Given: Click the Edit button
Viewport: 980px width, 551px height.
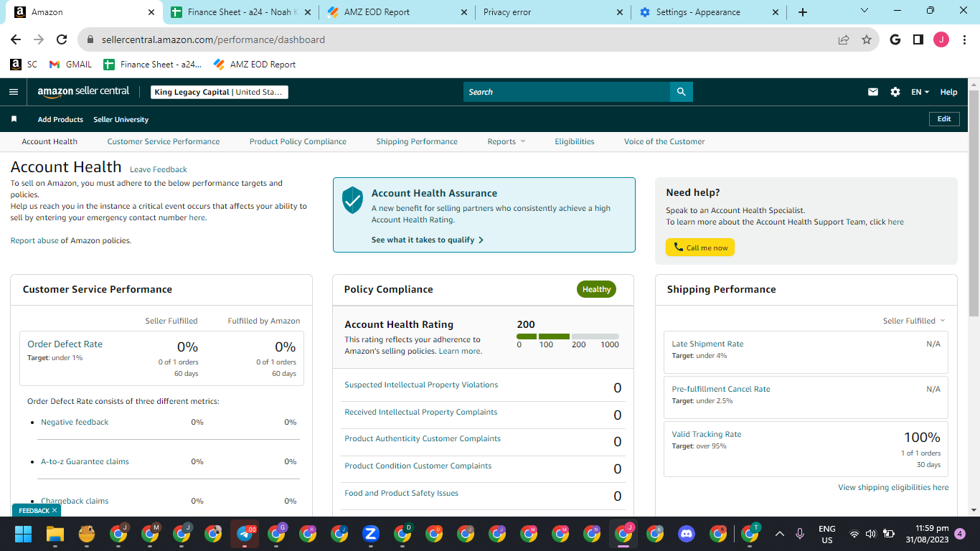Looking at the screenshot, I should 944,119.
